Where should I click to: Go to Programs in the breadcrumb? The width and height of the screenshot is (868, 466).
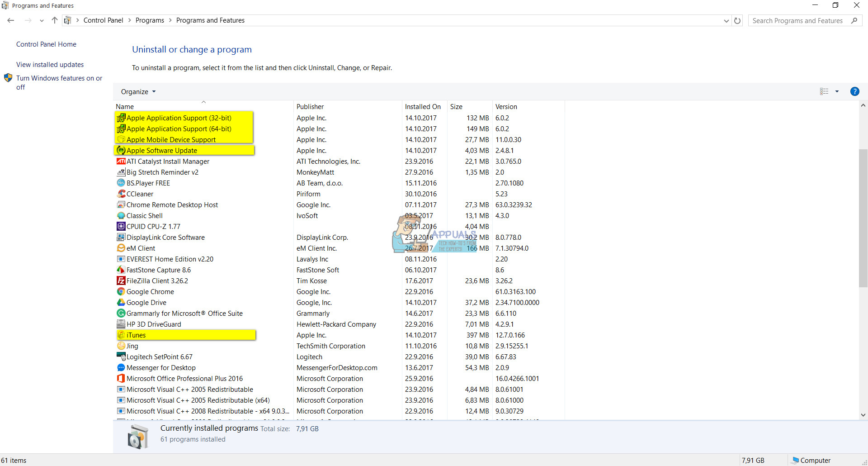[150, 20]
